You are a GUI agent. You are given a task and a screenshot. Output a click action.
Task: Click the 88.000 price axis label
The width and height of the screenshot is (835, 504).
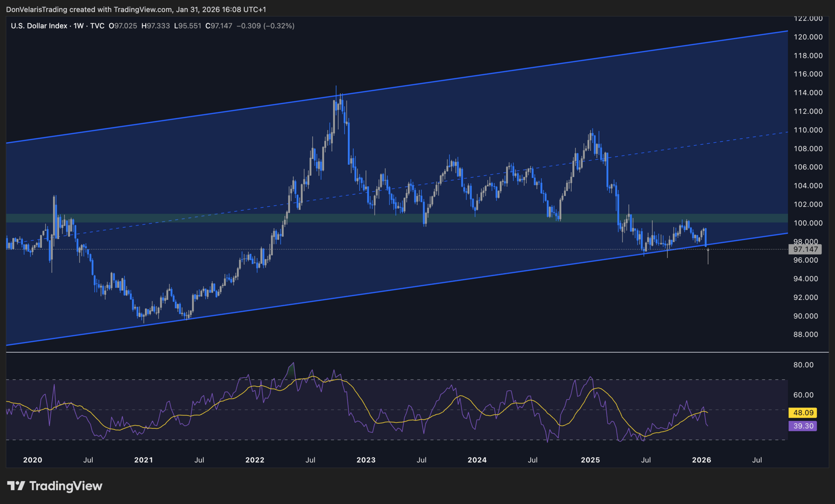click(x=805, y=335)
